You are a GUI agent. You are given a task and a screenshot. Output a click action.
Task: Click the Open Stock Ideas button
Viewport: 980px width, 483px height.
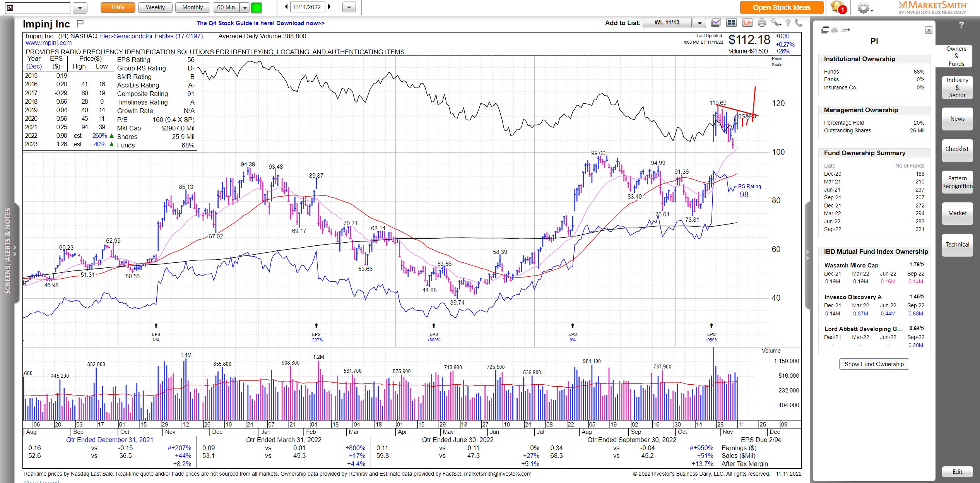tap(782, 7)
